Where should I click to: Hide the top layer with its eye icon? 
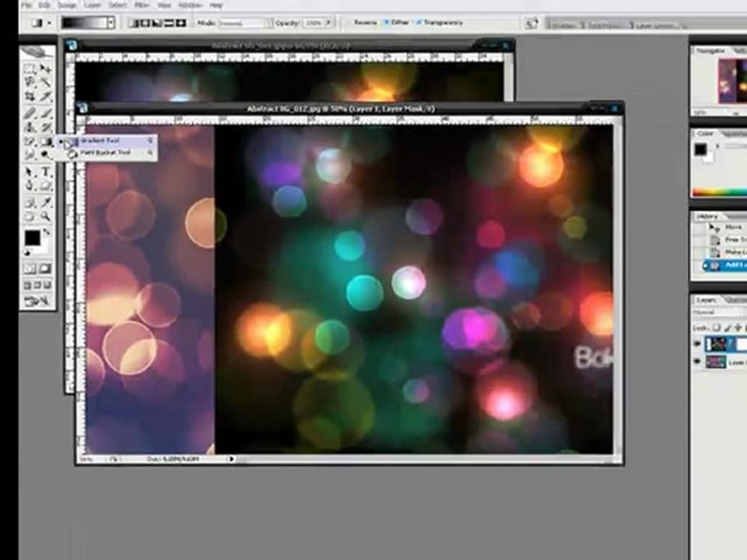point(697,344)
